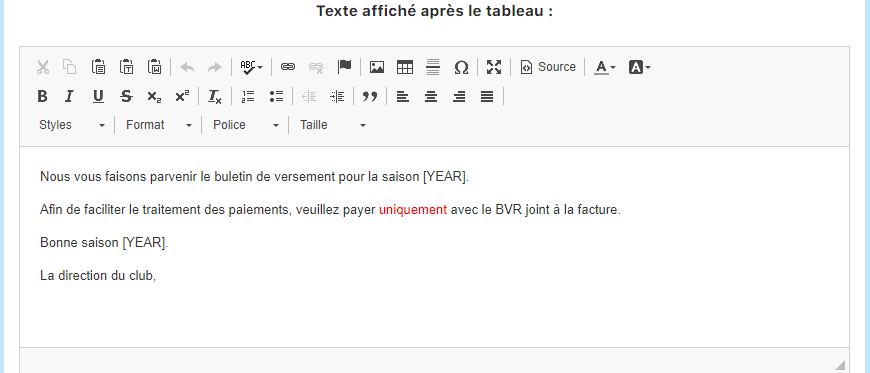Click the Redo arrow icon
The width and height of the screenshot is (870, 373).
coord(214,67)
